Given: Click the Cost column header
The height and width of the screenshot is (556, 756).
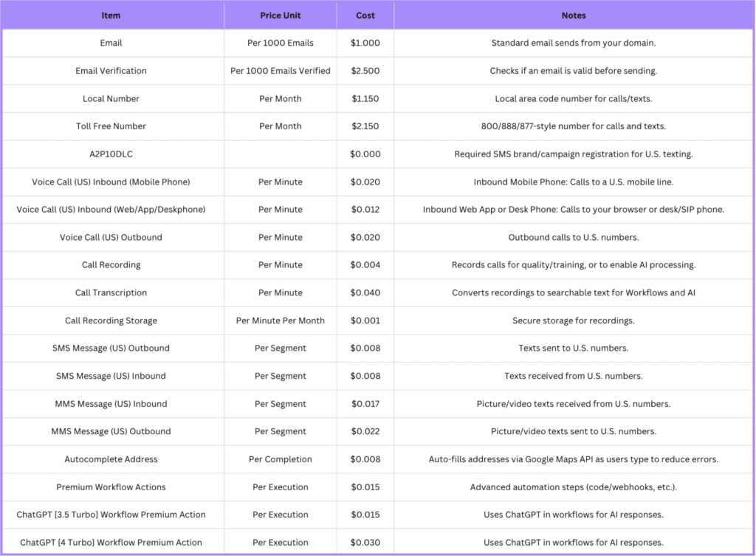Looking at the screenshot, I should 365,16.
